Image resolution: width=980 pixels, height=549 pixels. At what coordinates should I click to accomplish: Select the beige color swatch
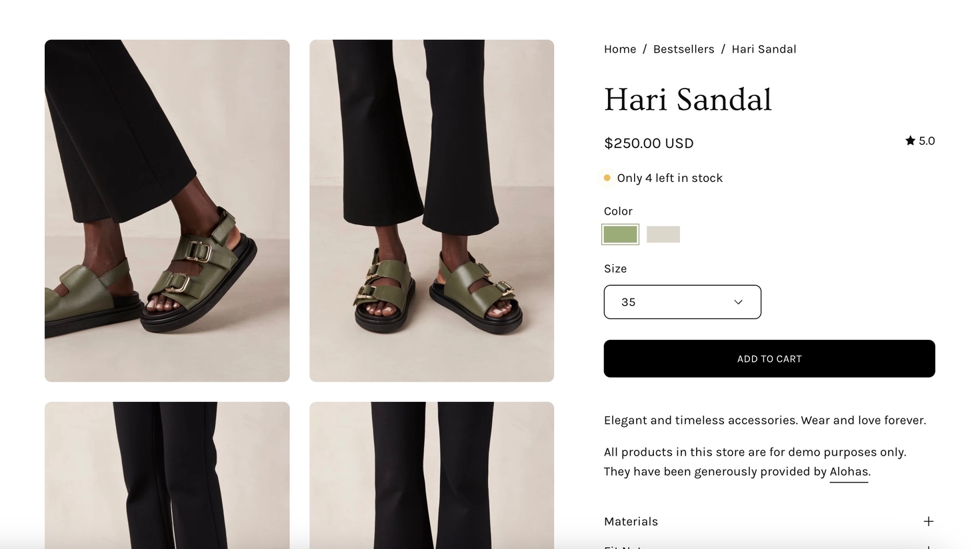663,235
